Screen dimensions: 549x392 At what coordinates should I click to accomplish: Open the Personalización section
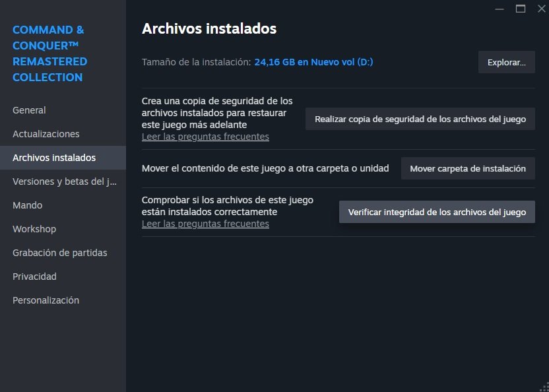[45, 300]
